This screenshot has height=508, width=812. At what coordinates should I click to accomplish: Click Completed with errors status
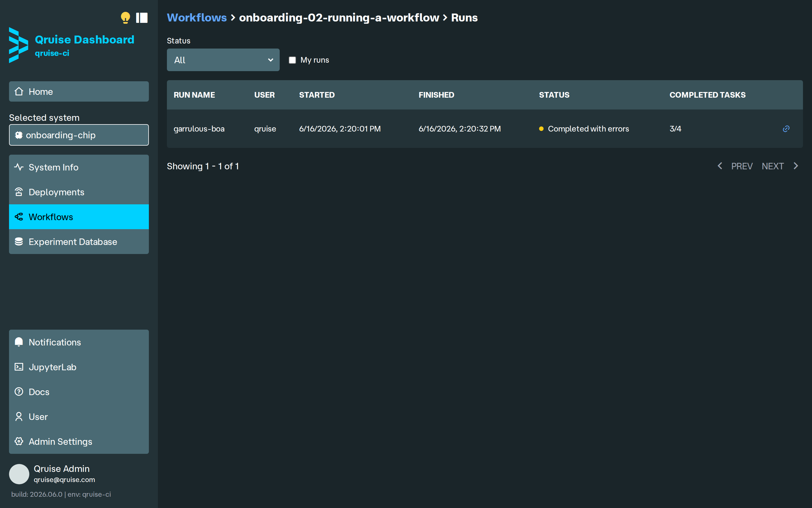click(x=584, y=129)
